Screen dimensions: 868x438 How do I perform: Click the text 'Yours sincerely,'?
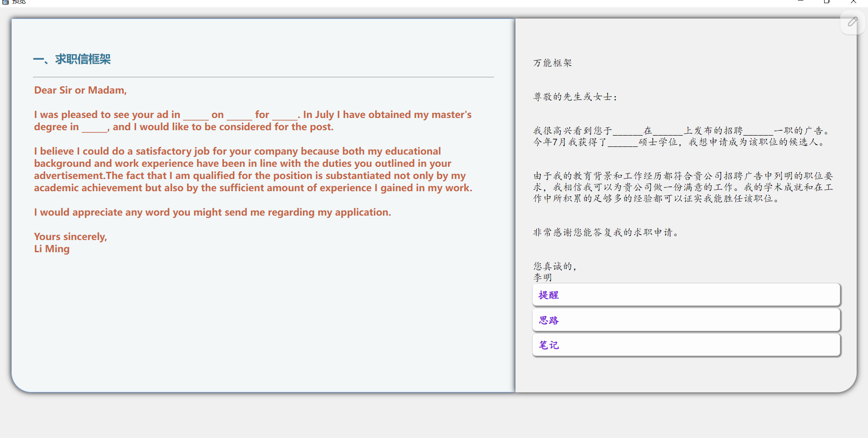pos(71,236)
